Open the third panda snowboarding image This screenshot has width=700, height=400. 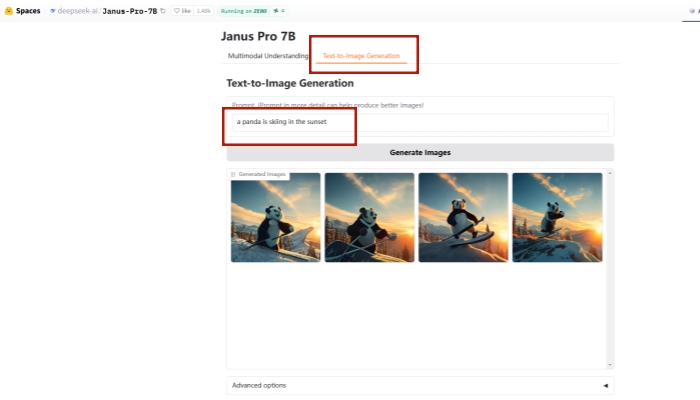(463, 217)
